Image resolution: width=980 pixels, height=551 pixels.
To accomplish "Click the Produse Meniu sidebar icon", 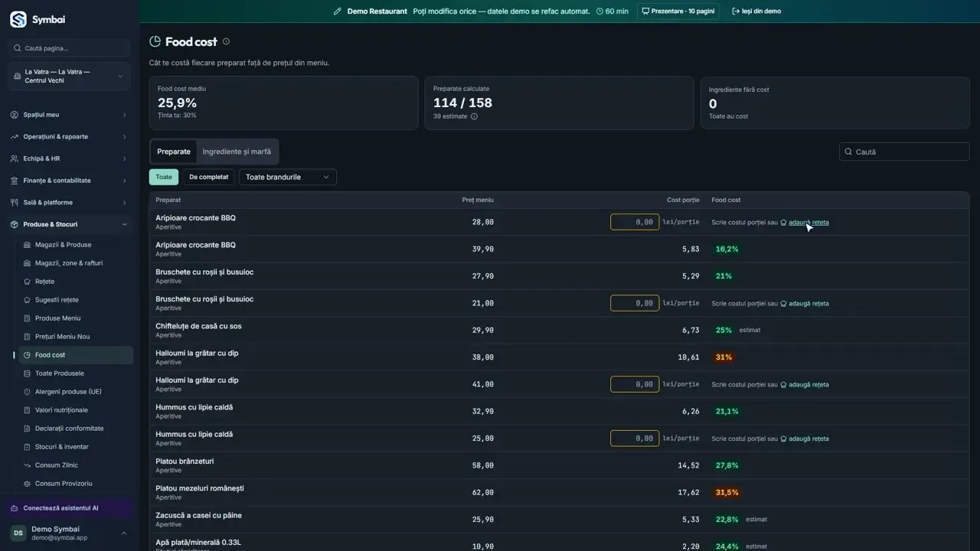I will [28, 318].
